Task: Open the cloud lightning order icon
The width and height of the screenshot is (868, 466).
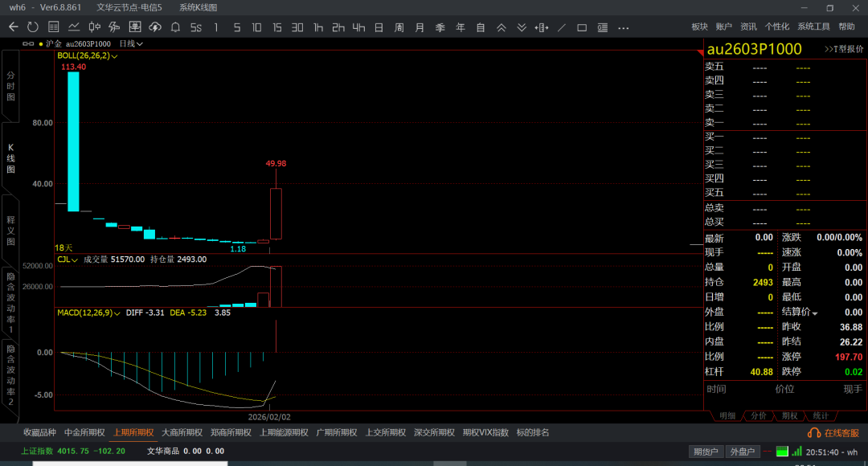Action: point(155,27)
